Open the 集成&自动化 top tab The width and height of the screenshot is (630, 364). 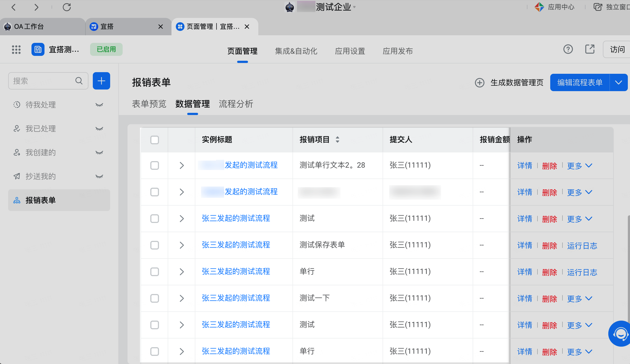pos(296,51)
